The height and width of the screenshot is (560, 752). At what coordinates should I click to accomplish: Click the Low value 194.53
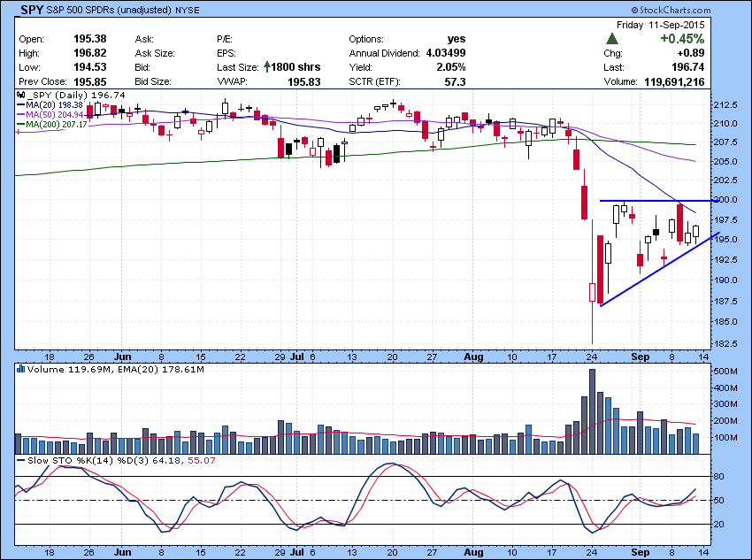click(90, 67)
